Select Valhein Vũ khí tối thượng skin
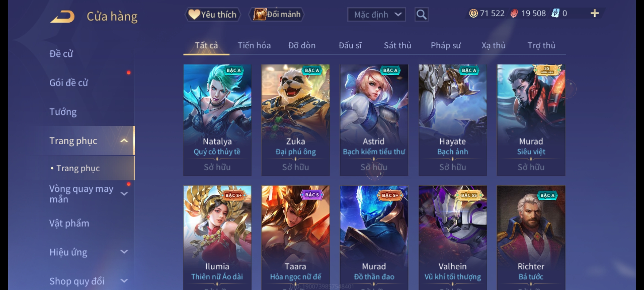Image resolution: width=644 pixels, height=290 pixels. pos(453,238)
